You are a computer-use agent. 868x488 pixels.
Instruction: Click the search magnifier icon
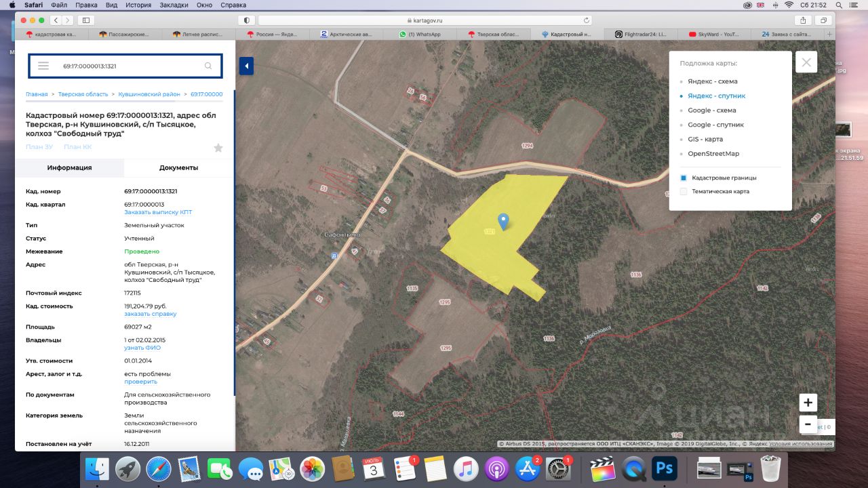pos(208,66)
